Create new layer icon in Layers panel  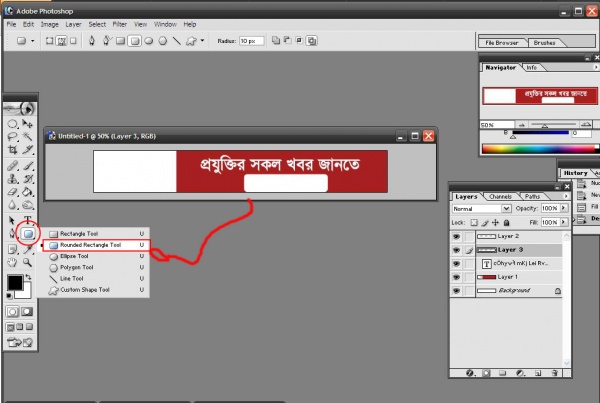click(538, 373)
